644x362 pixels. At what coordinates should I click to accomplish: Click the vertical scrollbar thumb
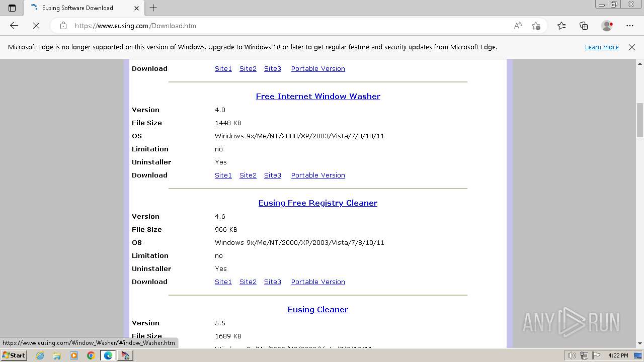(640, 120)
